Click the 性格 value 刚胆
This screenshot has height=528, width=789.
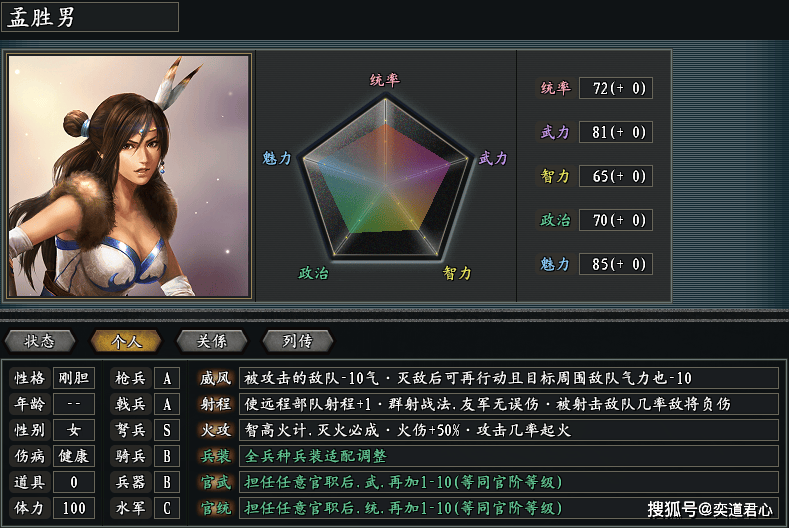coord(74,378)
